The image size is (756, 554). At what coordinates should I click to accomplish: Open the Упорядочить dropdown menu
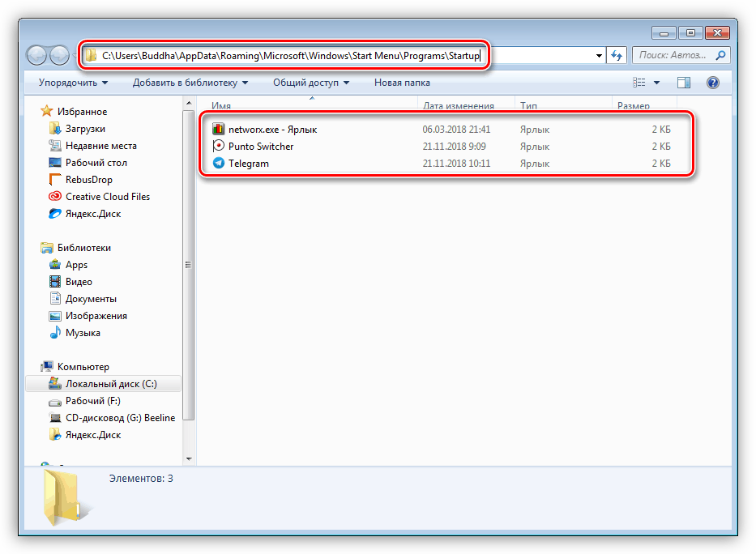tap(73, 83)
